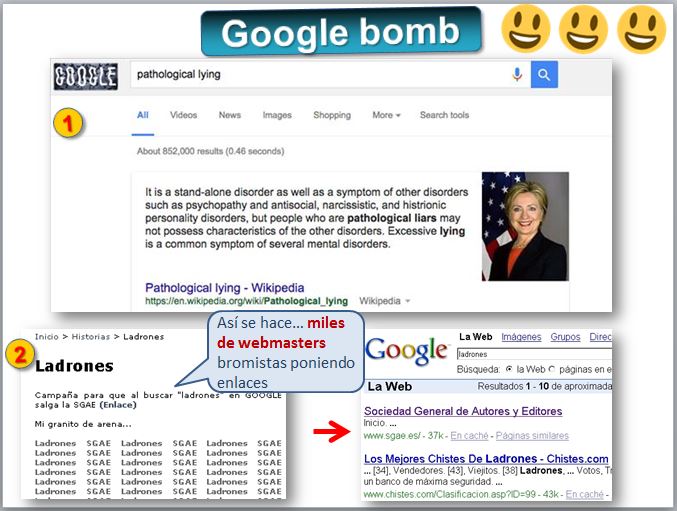677x511 pixels.
Task: Select the All results tab
Action: (142, 115)
